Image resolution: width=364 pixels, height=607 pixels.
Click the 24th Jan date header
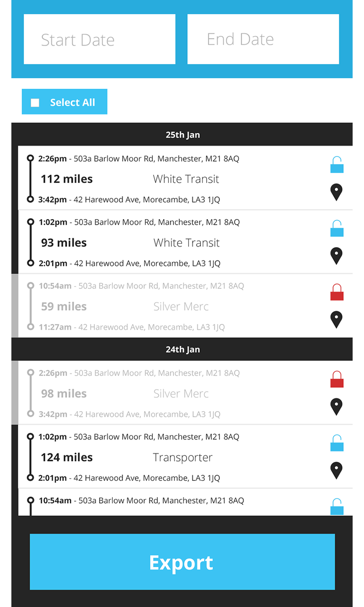click(182, 349)
